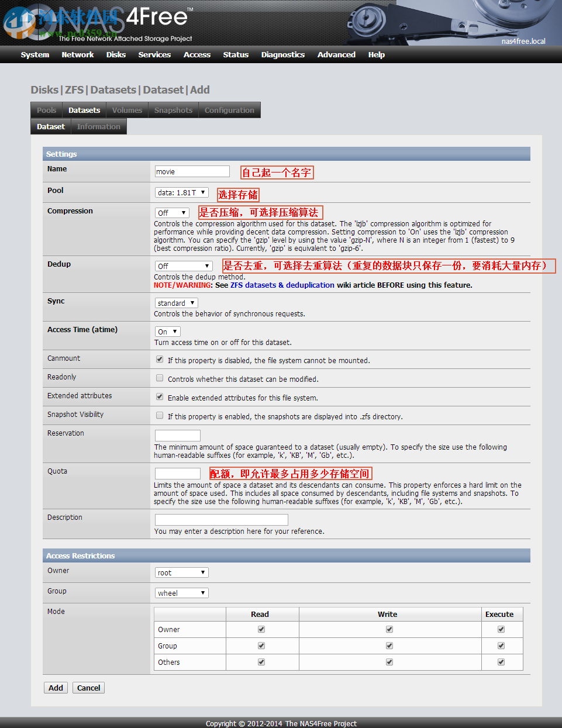This screenshot has height=728, width=562.
Task: Open the Dedup method dropdown
Action: point(183,266)
